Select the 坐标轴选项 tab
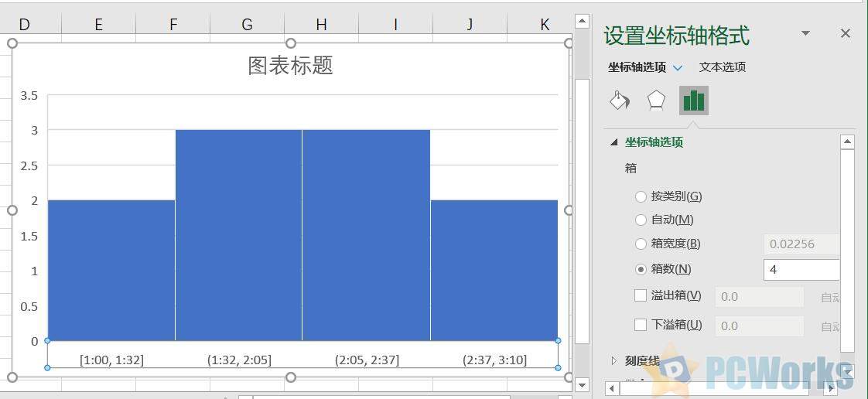This screenshot has width=868, height=399. [637, 67]
